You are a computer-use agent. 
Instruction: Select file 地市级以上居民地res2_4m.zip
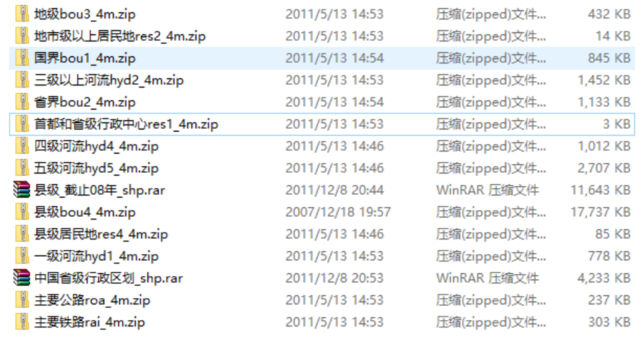(x=322, y=36)
